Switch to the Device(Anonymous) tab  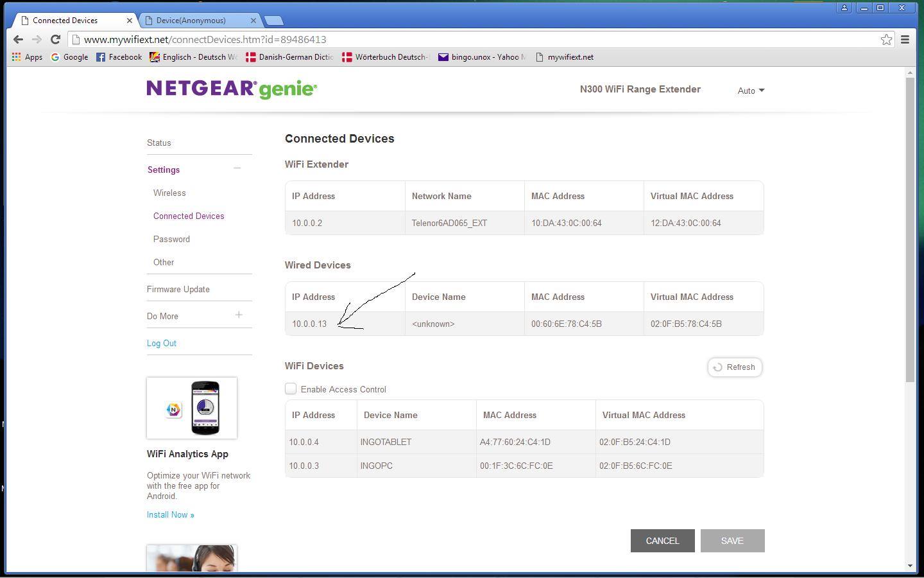(x=191, y=21)
